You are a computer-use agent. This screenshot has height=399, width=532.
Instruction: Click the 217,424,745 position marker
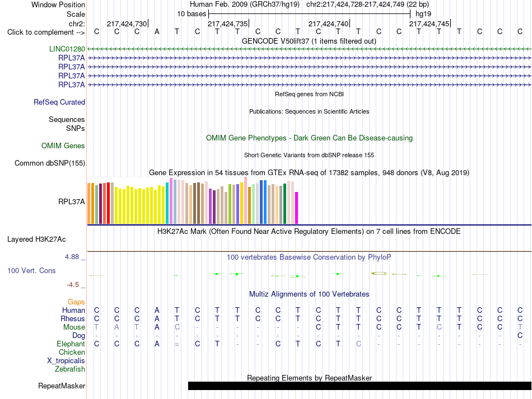click(x=429, y=24)
